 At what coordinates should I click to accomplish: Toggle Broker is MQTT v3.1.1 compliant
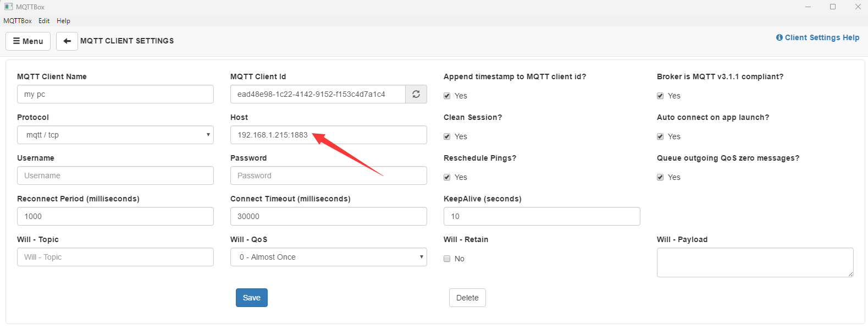point(660,96)
